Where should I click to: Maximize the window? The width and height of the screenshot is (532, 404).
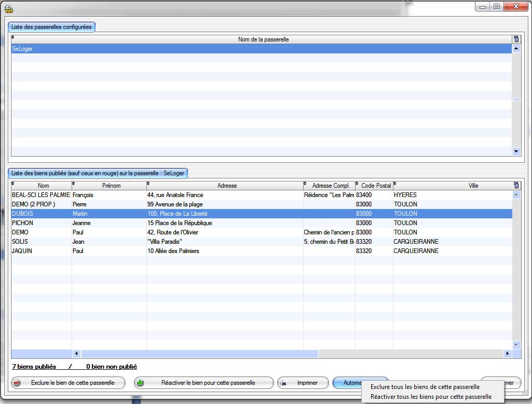(x=497, y=6)
